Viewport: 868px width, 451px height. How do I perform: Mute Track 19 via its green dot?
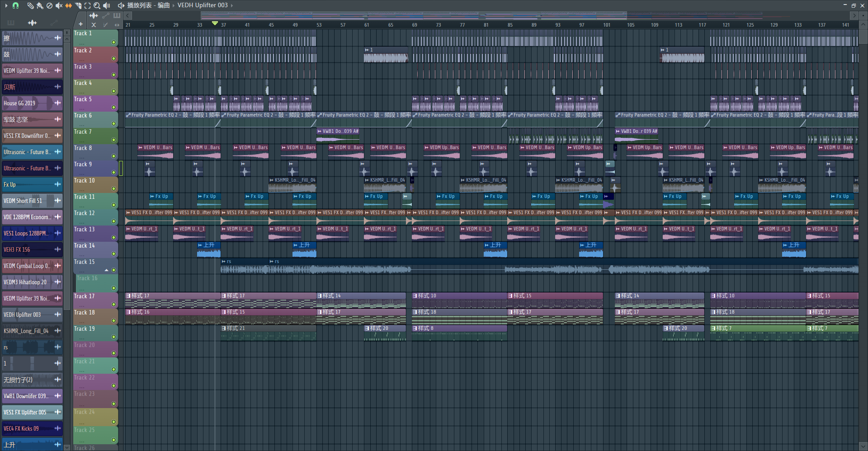114,337
